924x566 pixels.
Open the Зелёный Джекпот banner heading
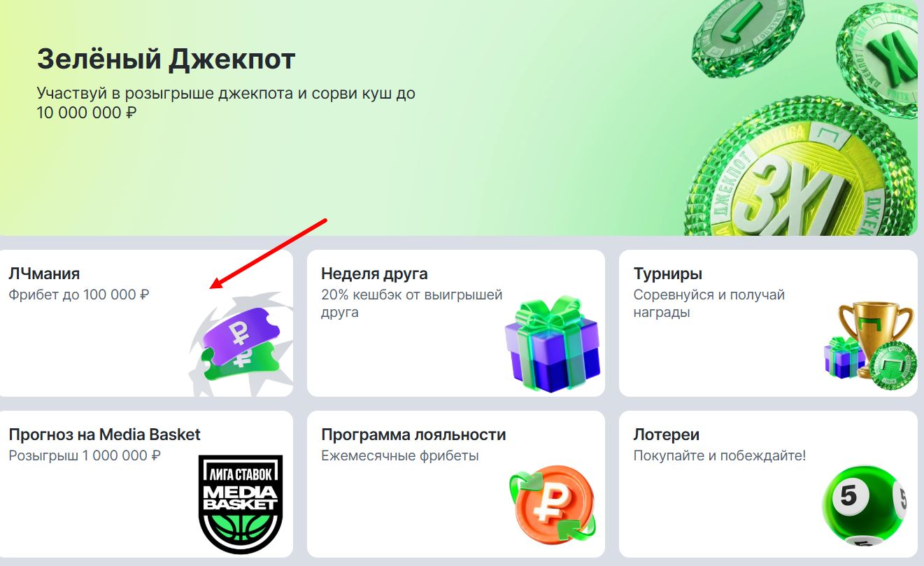(166, 59)
